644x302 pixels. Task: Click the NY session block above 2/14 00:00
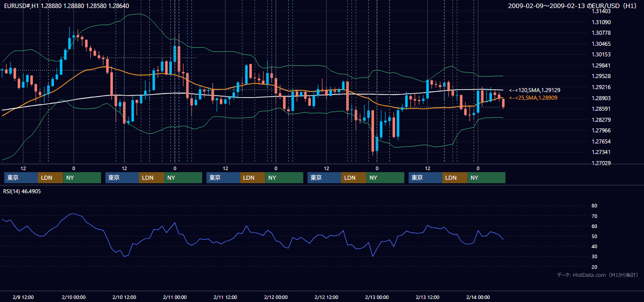pyautogui.click(x=486, y=178)
